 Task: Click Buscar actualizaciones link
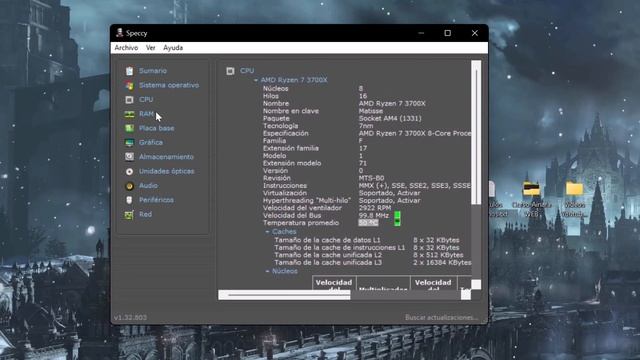(x=441, y=317)
